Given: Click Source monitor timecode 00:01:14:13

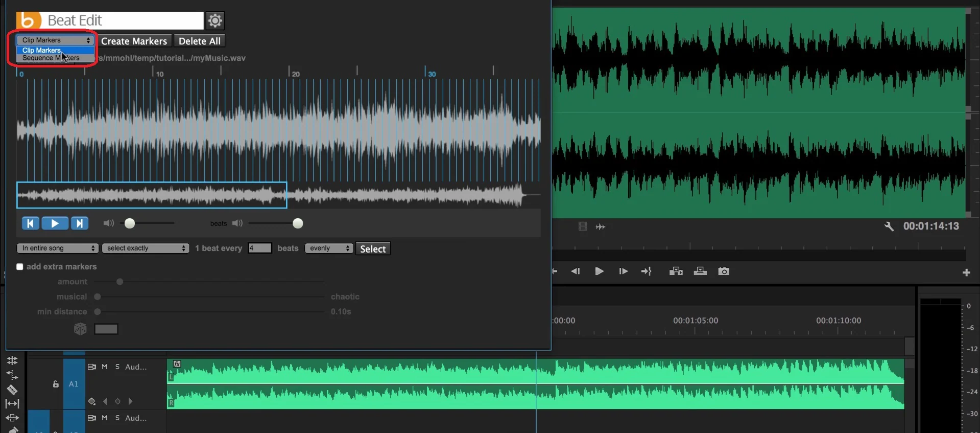Looking at the screenshot, I should (x=931, y=226).
